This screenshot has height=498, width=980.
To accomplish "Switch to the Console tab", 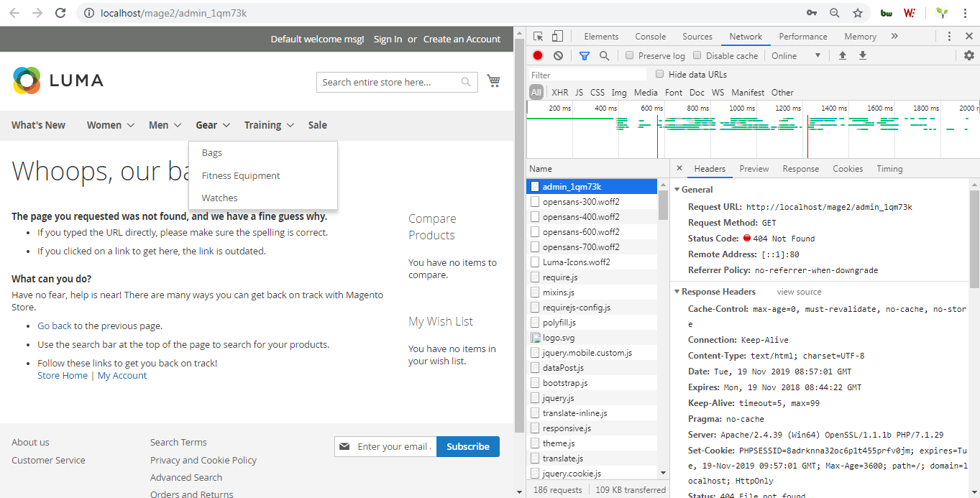I will [x=649, y=36].
